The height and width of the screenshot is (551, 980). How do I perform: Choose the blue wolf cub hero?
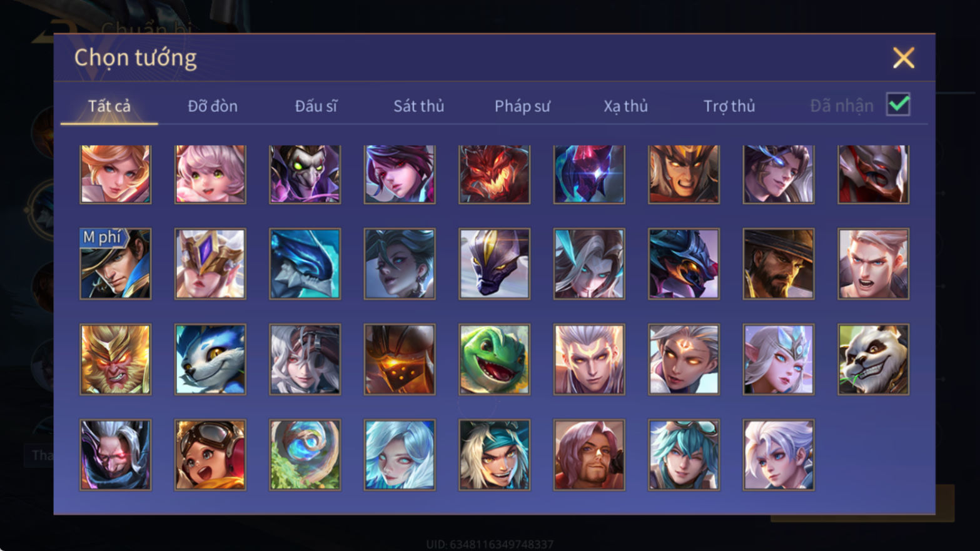(x=210, y=359)
